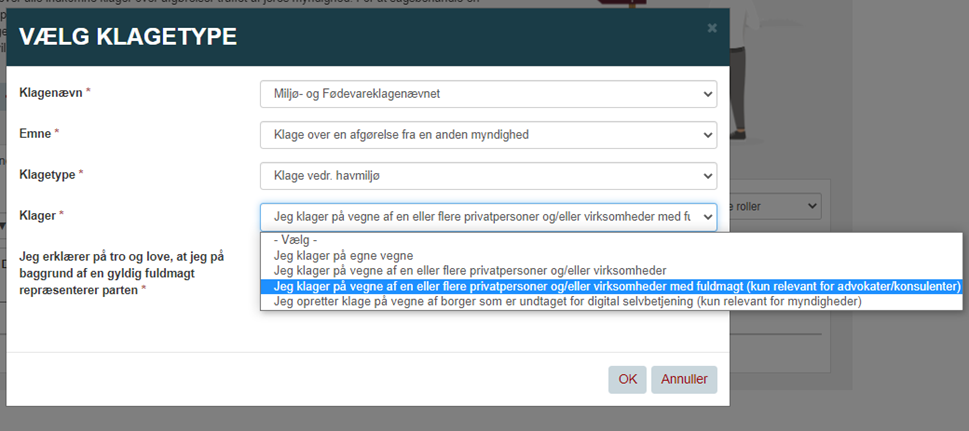Select option ending in 'privatpersoner og/eller virksomheder'
Image resolution: width=969 pixels, height=431 pixels.
612,271
